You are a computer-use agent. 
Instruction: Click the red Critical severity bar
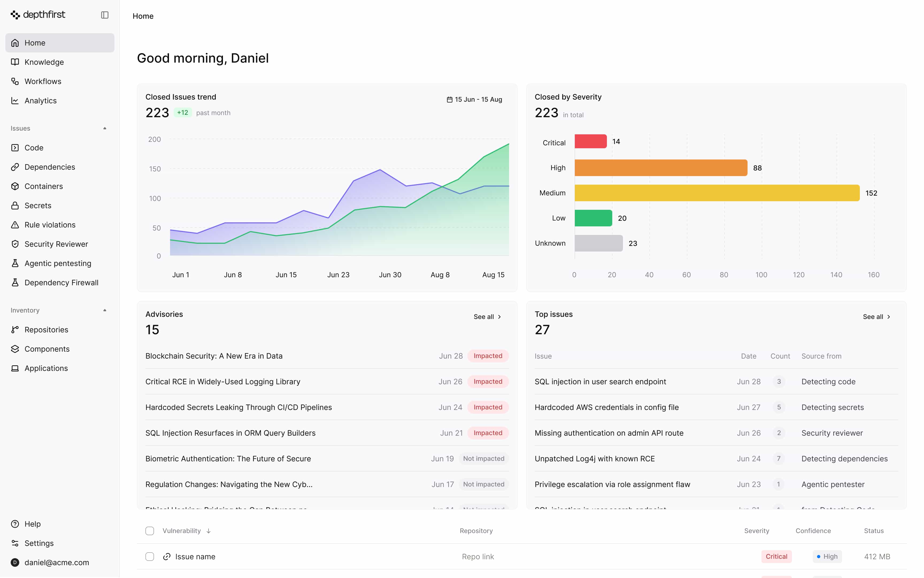(x=590, y=142)
